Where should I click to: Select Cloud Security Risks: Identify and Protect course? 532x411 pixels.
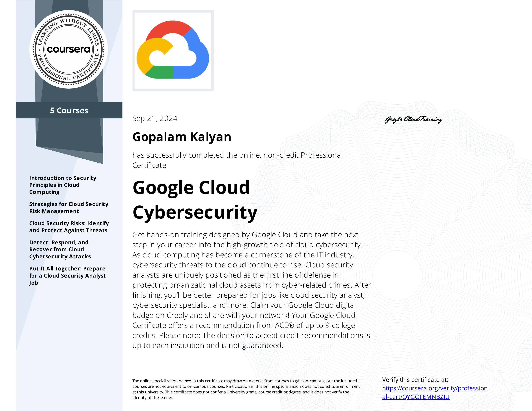69,227
